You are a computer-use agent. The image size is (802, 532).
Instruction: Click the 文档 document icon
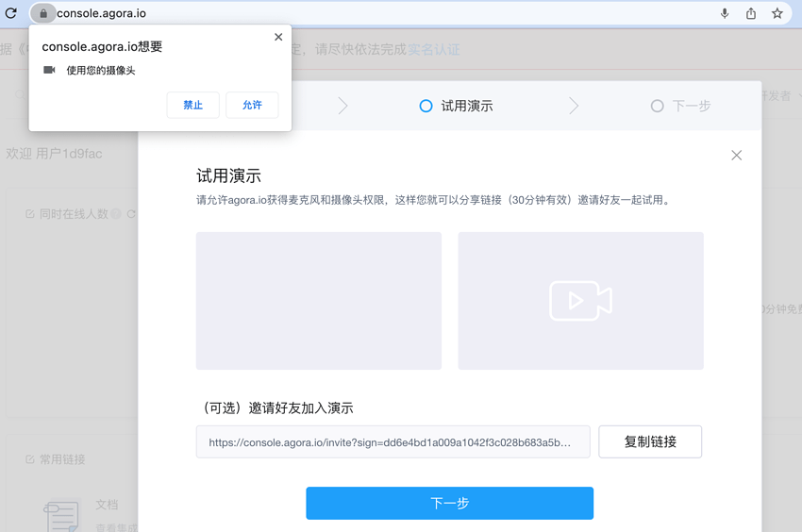tap(62, 516)
